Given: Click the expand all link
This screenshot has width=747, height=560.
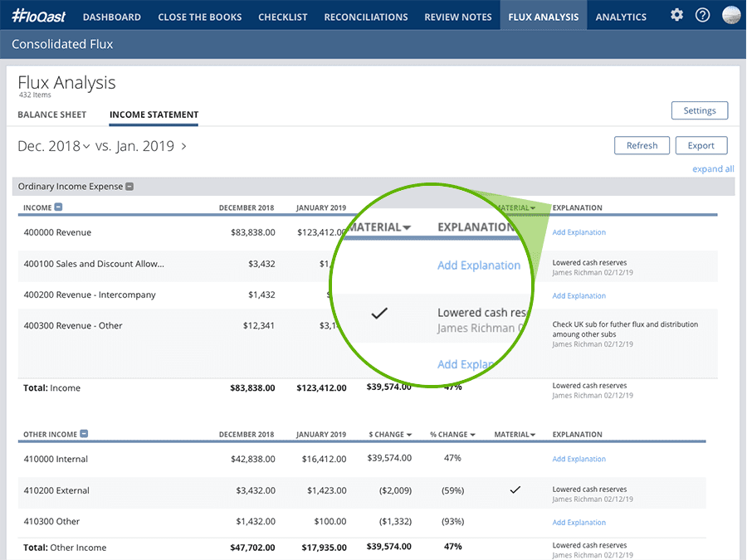Looking at the screenshot, I should tap(713, 169).
